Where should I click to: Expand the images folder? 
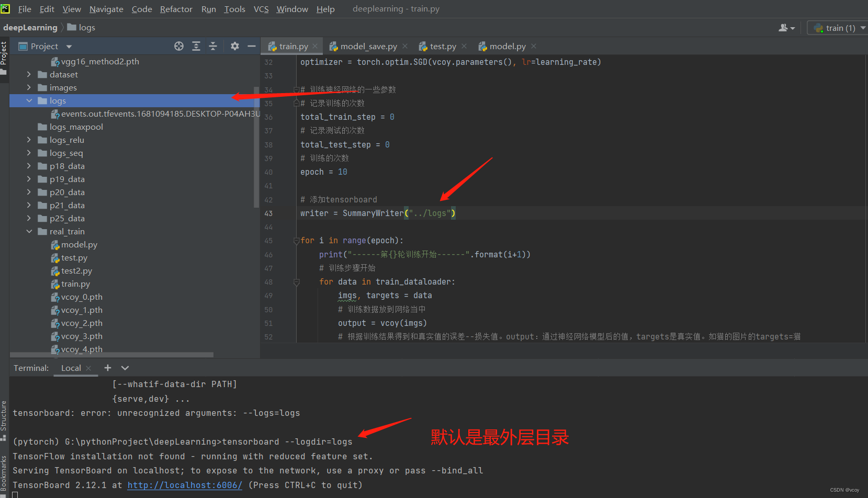click(x=29, y=87)
